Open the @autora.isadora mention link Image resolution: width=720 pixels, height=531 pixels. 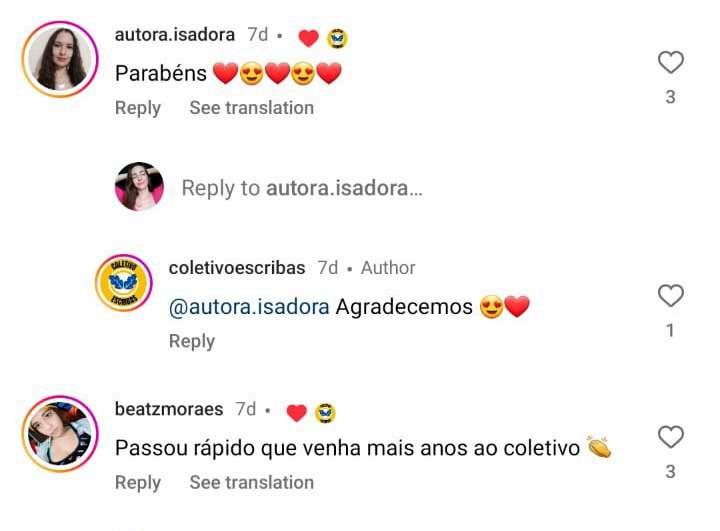pos(249,307)
